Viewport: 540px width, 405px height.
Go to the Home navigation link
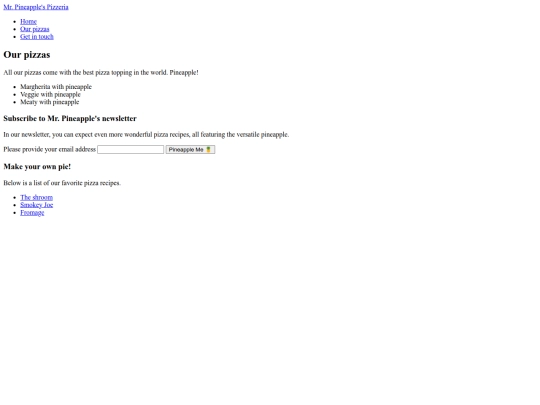28,21
